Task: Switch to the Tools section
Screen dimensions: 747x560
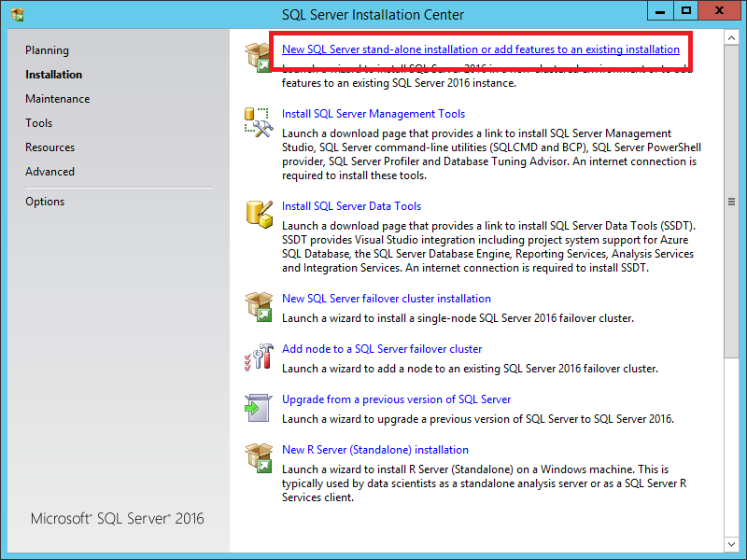Action: click(39, 123)
